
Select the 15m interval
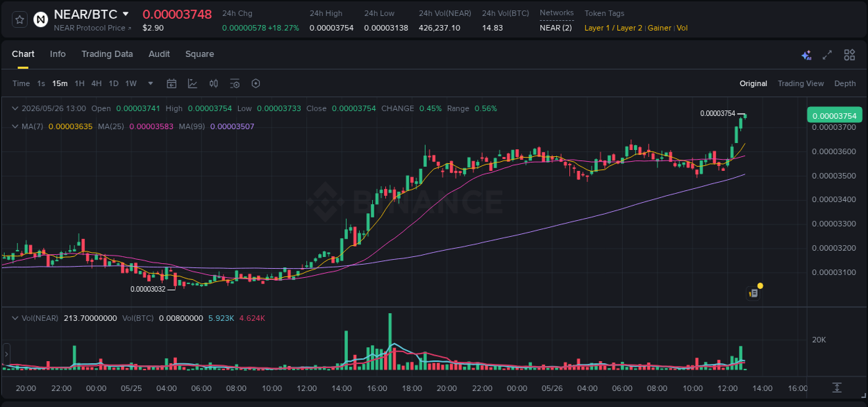click(x=60, y=83)
